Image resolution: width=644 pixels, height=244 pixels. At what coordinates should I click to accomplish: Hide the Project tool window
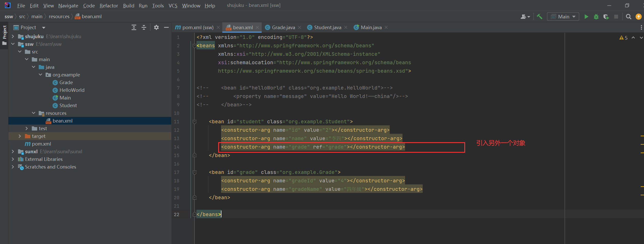coord(166,27)
